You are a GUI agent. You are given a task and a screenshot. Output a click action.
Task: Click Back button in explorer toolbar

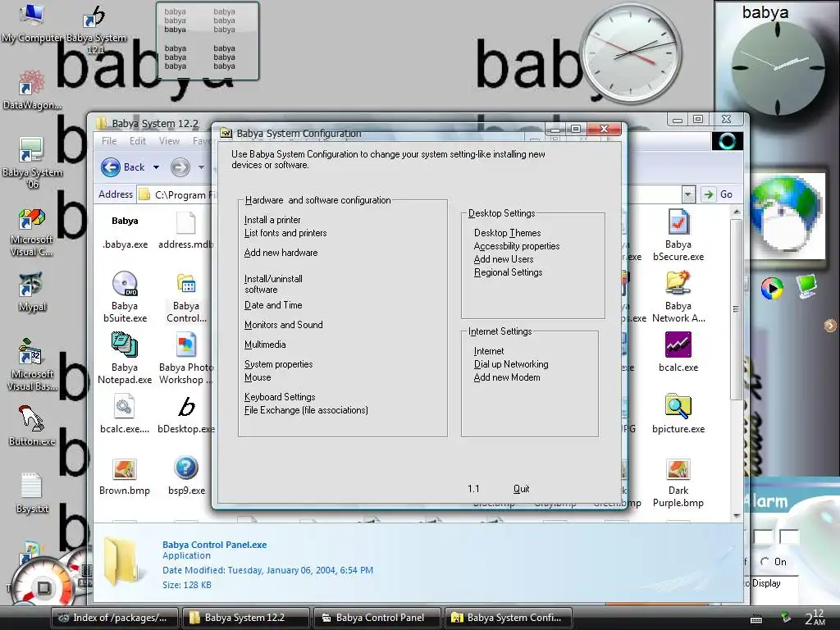pos(123,167)
